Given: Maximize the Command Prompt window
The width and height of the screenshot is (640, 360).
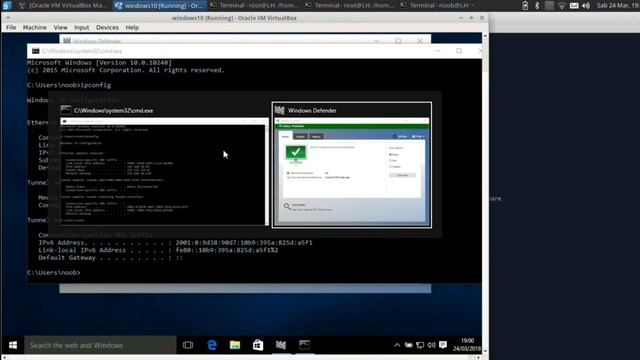Looking at the screenshot, I should [x=459, y=51].
